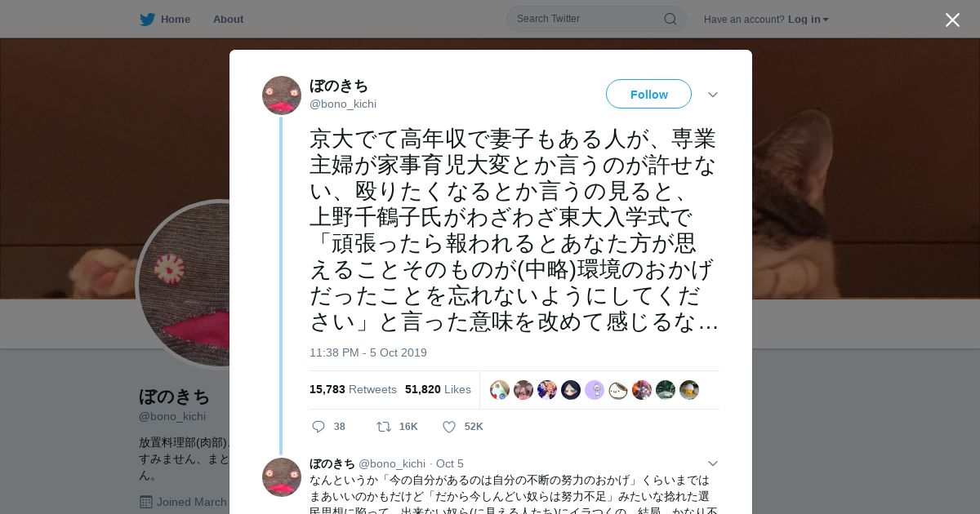The height and width of the screenshot is (514, 980).
Task: Click the Twitter bird Home icon
Action: pos(147,19)
